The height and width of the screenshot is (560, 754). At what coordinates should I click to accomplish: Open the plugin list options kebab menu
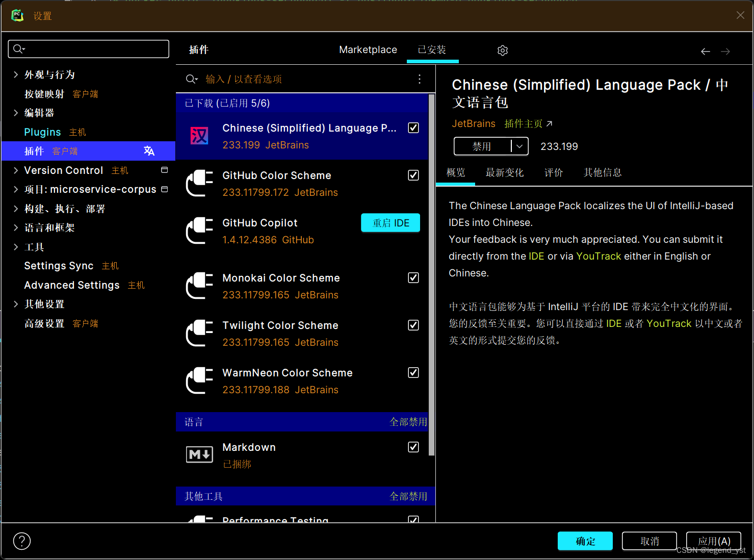pyautogui.click(x=420, y=79)
